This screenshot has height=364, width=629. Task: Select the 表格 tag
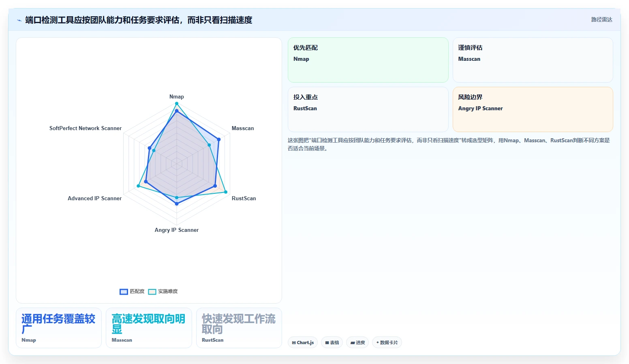coord(332,343)
